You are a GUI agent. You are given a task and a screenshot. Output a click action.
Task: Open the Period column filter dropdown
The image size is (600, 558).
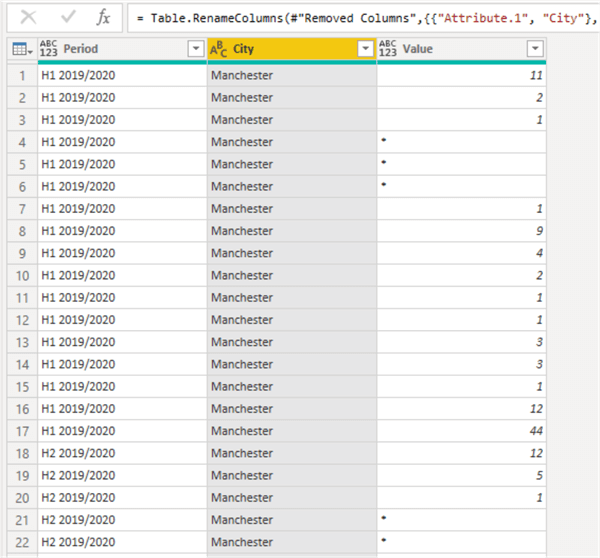tap(195, 49)
